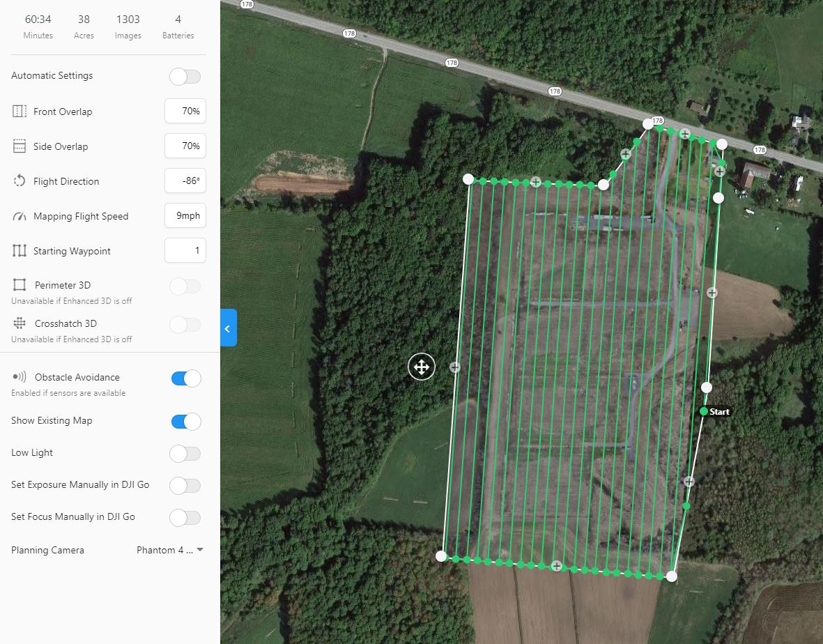This screenshot has width=823, height=644.
Task: Turn off Obstacle Avoidance switch
Action: 186,378
